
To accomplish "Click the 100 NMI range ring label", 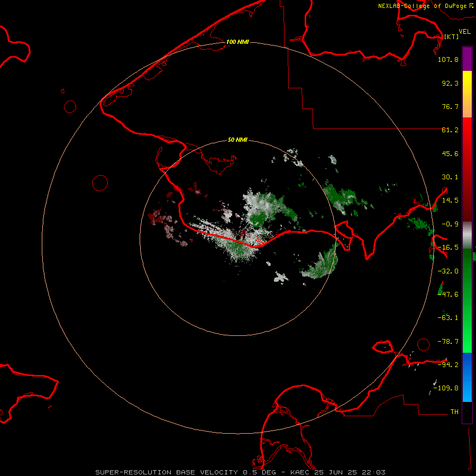I will tap(237, 42).
